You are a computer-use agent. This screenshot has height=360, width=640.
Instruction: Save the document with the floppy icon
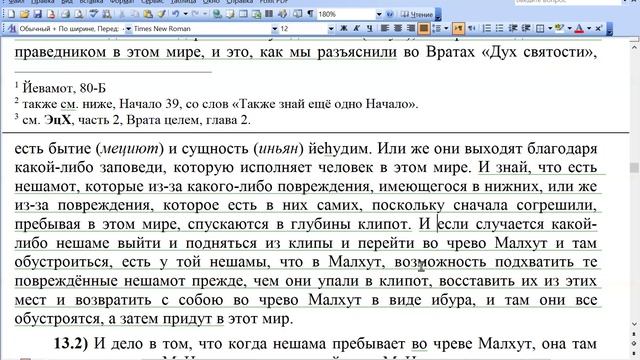(38, 14)
